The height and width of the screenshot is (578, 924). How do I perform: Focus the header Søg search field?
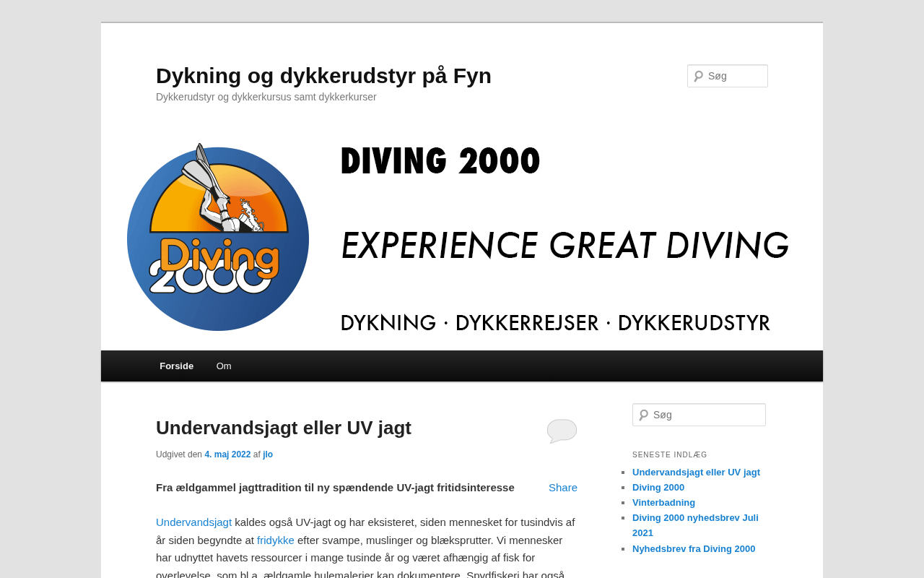pos(728,76)
